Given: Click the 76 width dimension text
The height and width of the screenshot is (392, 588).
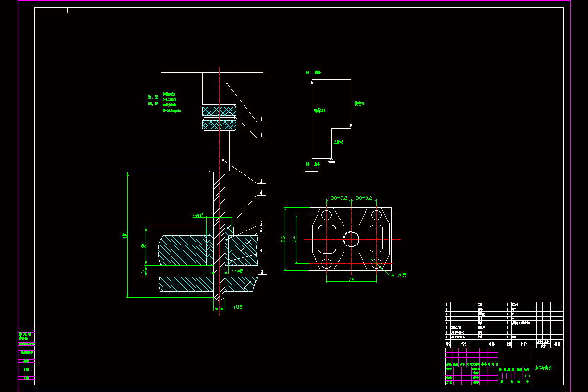Looking at the screenshot, I should click(x=351, y=280).
